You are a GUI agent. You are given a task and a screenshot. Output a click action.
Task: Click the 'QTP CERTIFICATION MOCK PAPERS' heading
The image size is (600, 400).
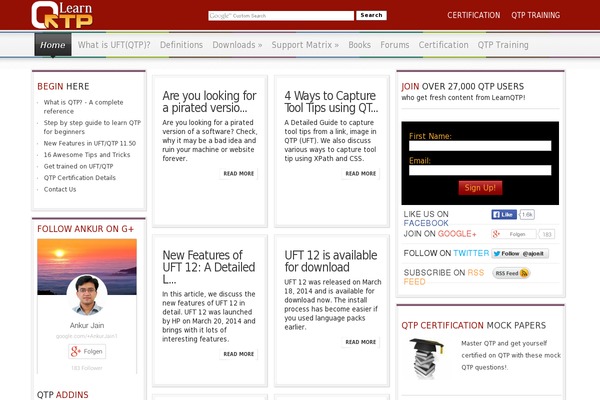(473, 325)
